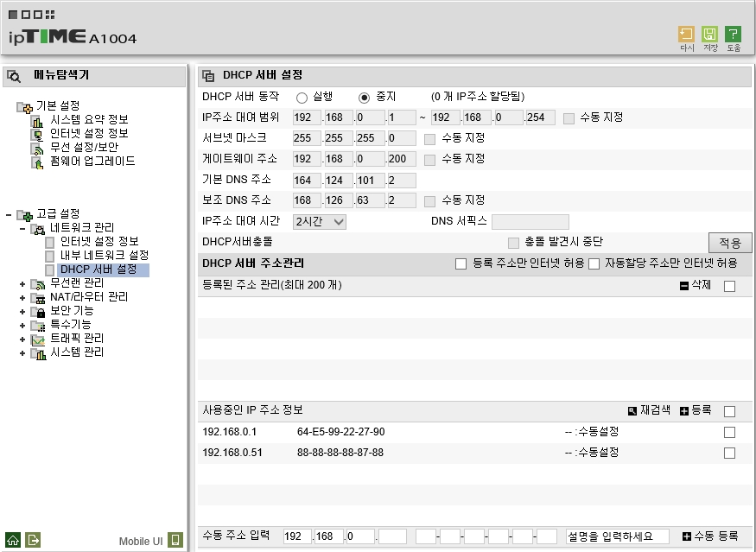Click the 보안 기능 lock icon
This screenshot has height=552, width=756.
tap(39, 313)
